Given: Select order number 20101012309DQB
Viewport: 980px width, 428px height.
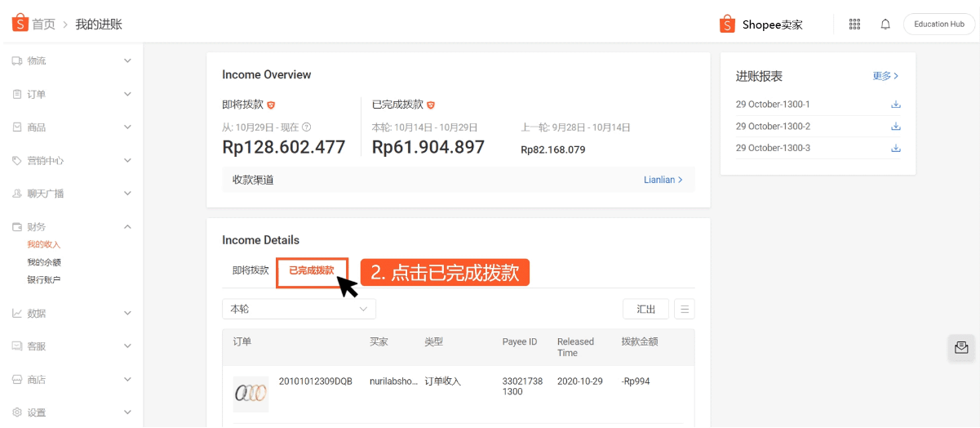Looking at the screenshot, I should click(316, 381).
